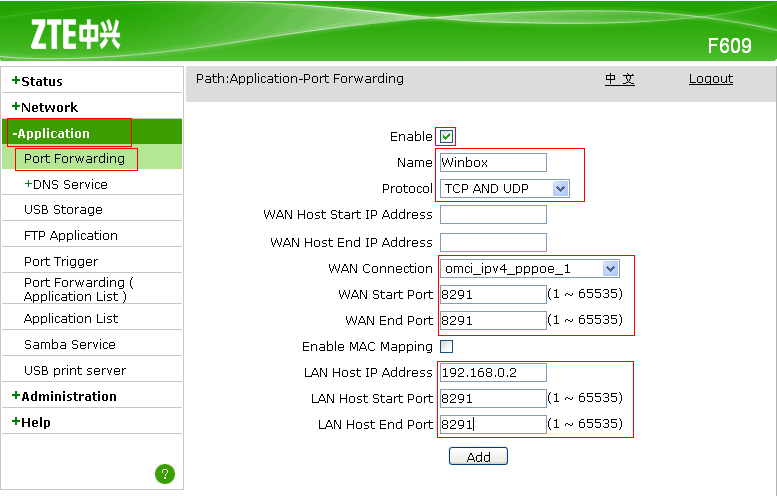
Task: Click the Add button
Action: 478,456
